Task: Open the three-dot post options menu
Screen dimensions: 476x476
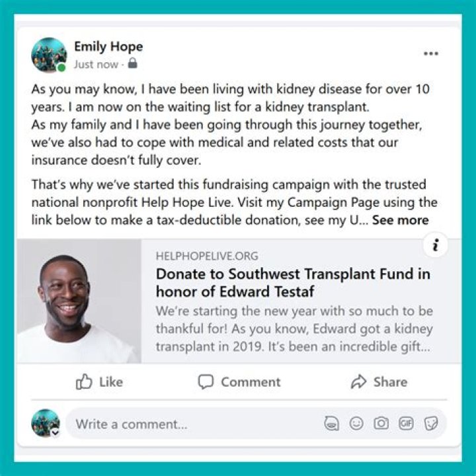Action: [x=430, y=54]
